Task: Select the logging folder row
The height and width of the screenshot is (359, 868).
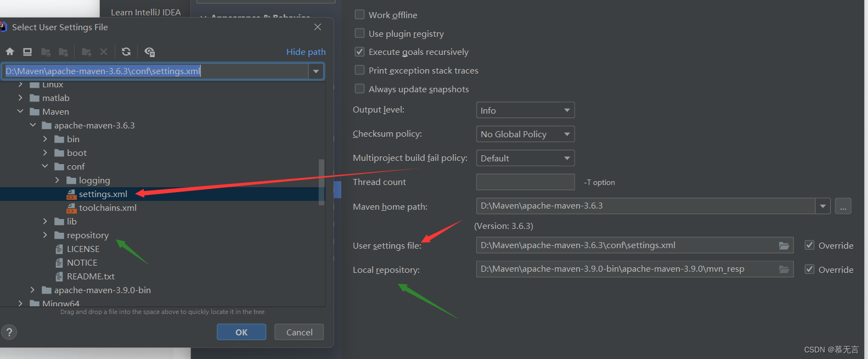Action: (x=162, y=180)
